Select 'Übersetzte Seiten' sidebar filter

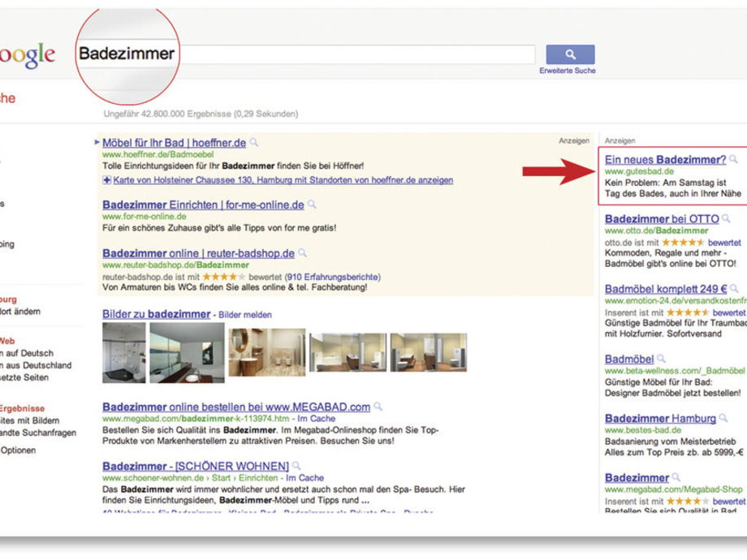24,377
